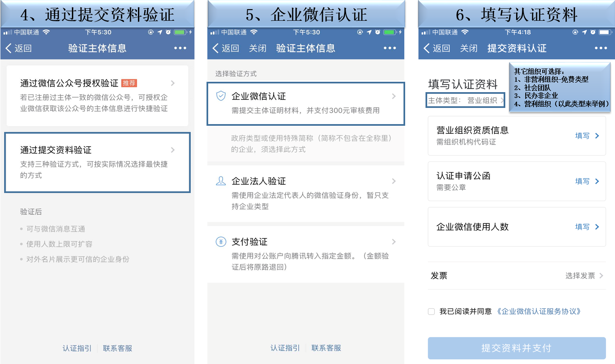This screenshot has height=364, width=615.
Task: Open the 企业微信认证 option via its chevron
Action: coord(394,96)
